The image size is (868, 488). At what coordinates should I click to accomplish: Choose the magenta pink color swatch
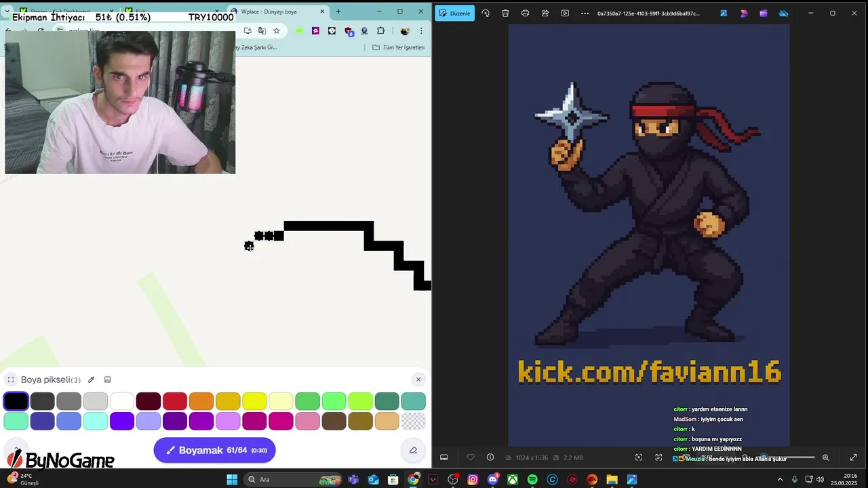281,421
